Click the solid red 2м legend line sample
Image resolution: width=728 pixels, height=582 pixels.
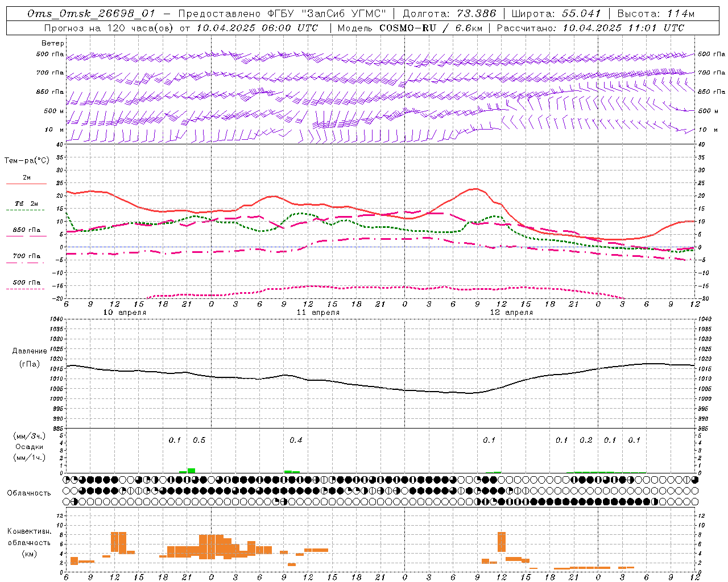27,184
